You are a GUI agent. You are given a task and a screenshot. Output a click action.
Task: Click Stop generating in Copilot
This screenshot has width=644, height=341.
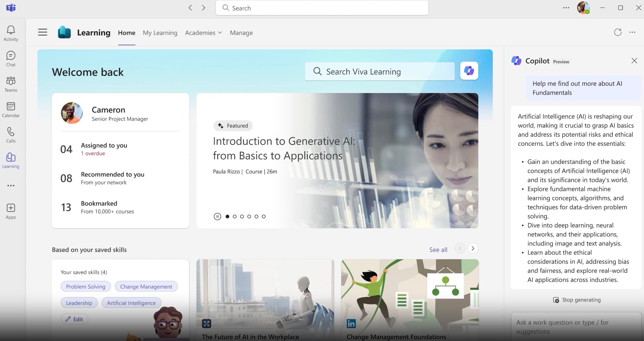coord(577,300)
